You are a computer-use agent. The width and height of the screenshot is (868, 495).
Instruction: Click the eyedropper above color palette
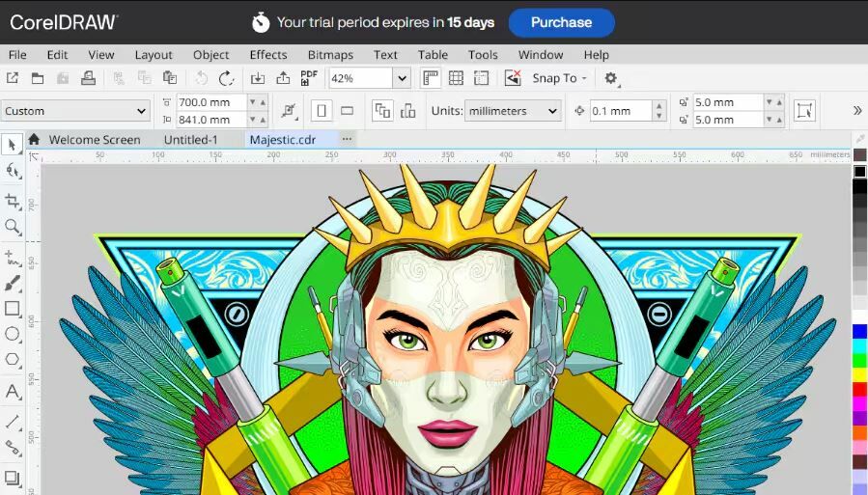tap(859, 139)
